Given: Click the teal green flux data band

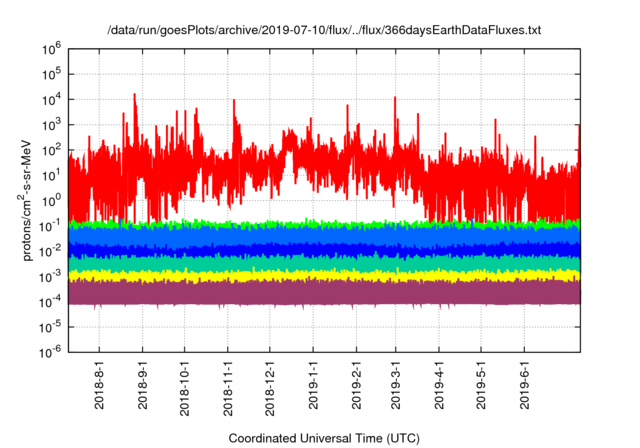Looking at the screenshot, I should tap(324, 263).
